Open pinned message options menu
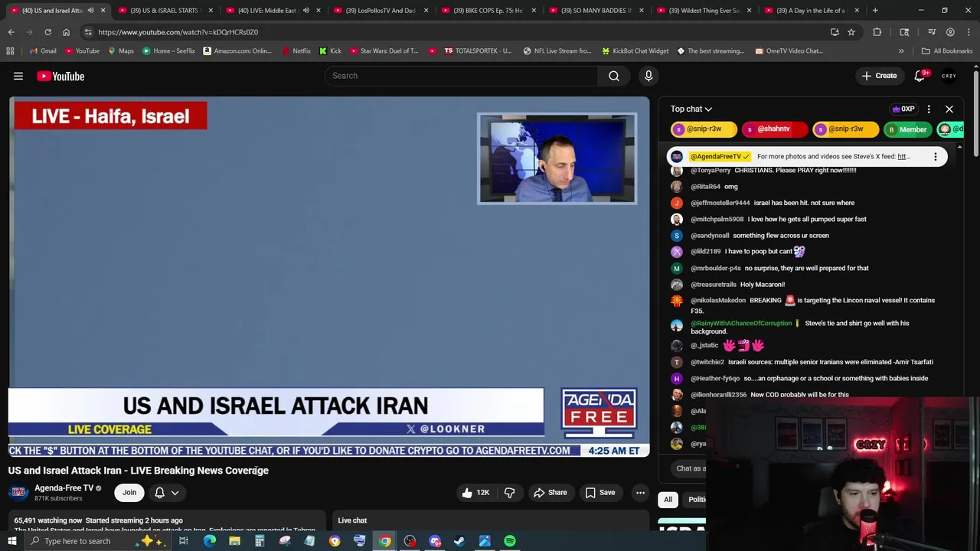This screenshot has width=980, height=551. tap(935, 157)
